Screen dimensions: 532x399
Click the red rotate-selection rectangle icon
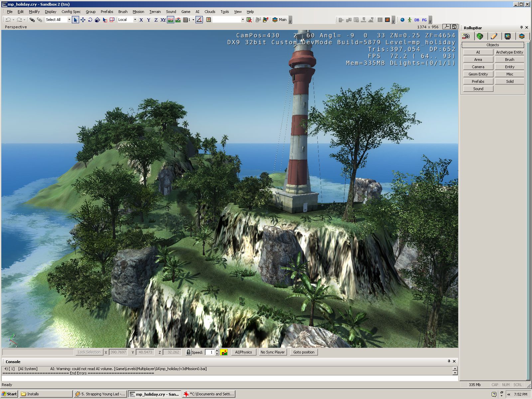(112, 20)
